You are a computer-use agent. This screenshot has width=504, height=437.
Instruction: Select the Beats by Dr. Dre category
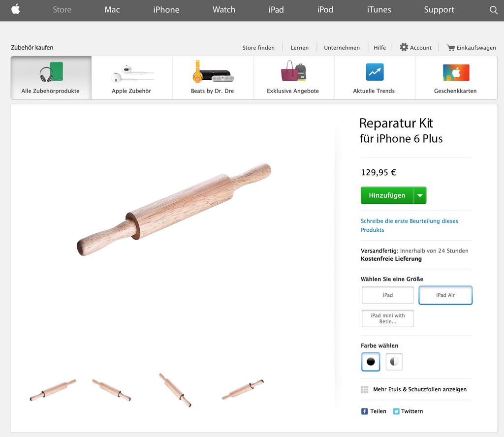[x=213, y=78]
